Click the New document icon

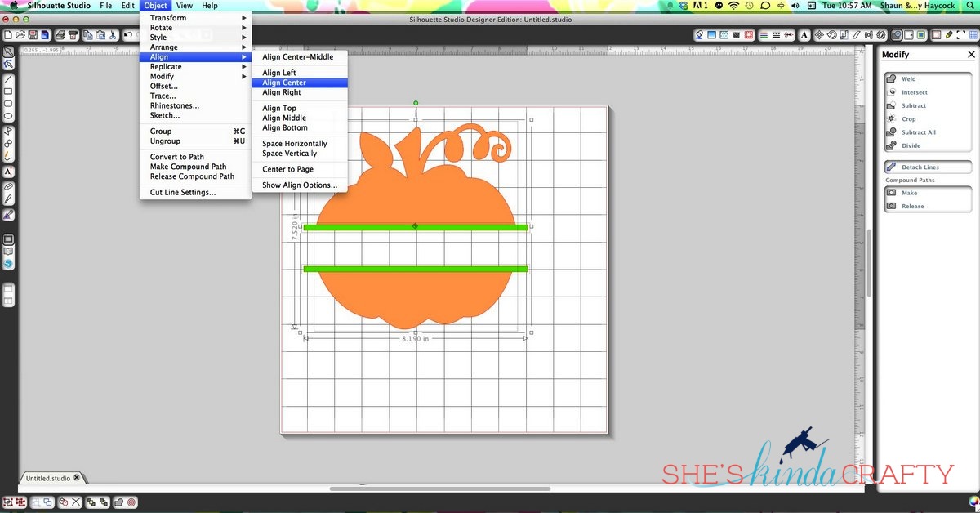[8, 35]
